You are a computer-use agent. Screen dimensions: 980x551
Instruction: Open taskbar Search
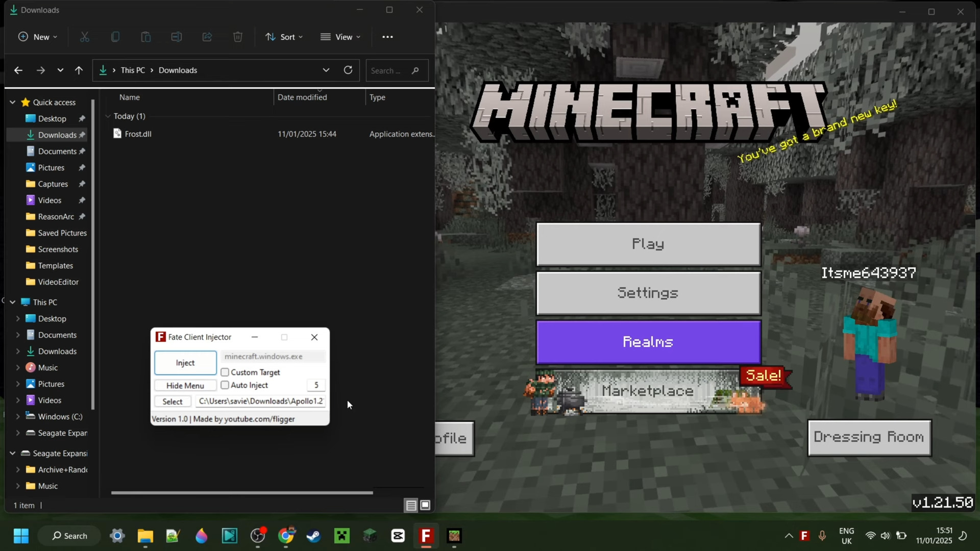[x=69, y=536]
